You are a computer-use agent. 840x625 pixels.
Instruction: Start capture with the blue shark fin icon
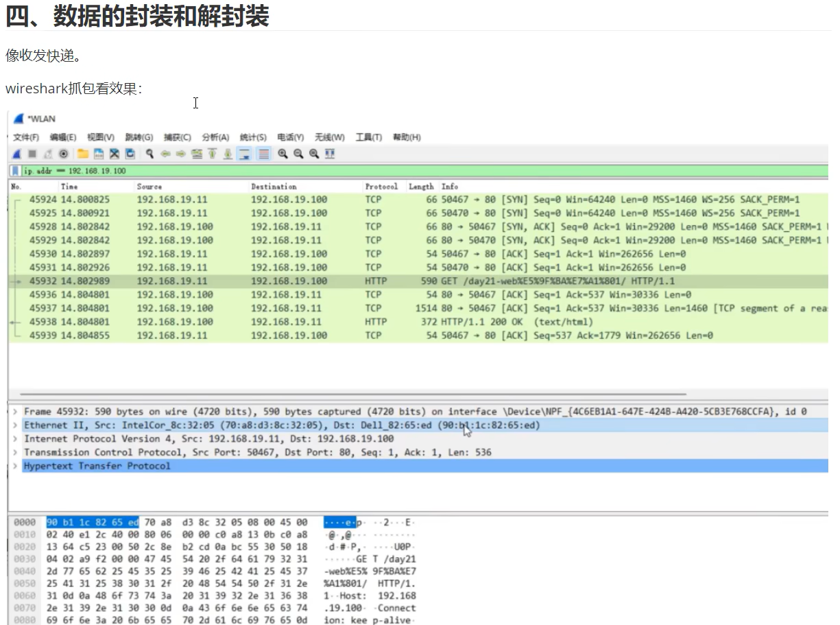click(x=17, y=154)
